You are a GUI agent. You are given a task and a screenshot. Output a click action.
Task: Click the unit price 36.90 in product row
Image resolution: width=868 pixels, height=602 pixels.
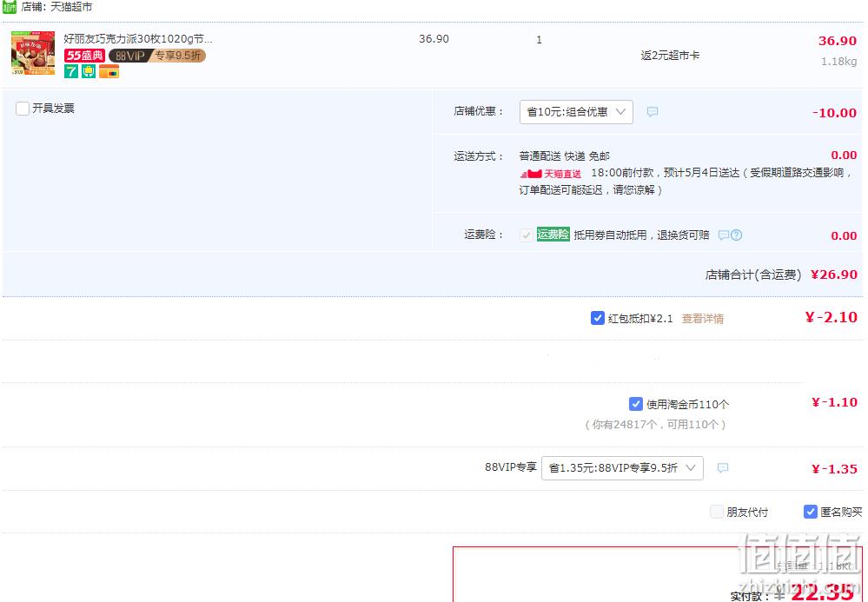click(x=434, y=39)
